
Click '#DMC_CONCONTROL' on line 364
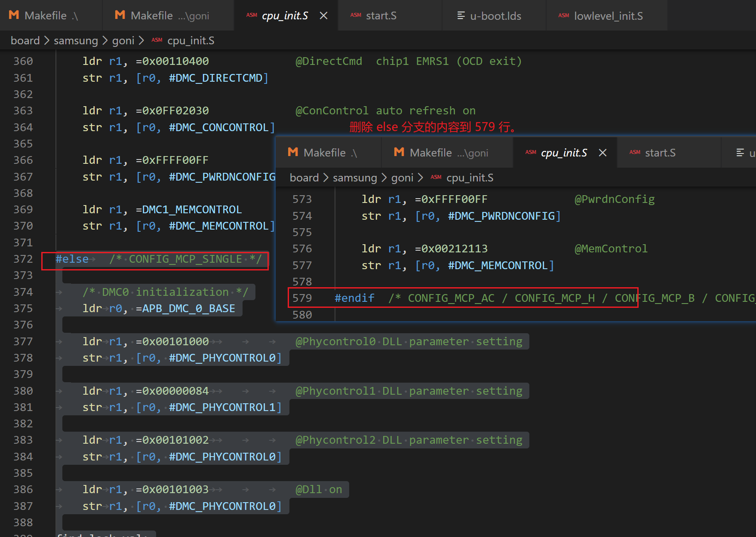(219, 127)
